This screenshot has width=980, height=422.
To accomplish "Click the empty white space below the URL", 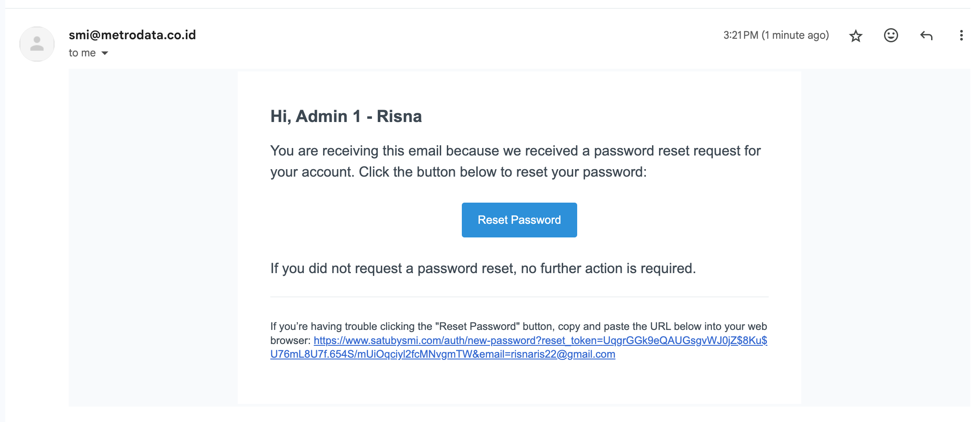I will pyautogui.click(x=519, y=382).
